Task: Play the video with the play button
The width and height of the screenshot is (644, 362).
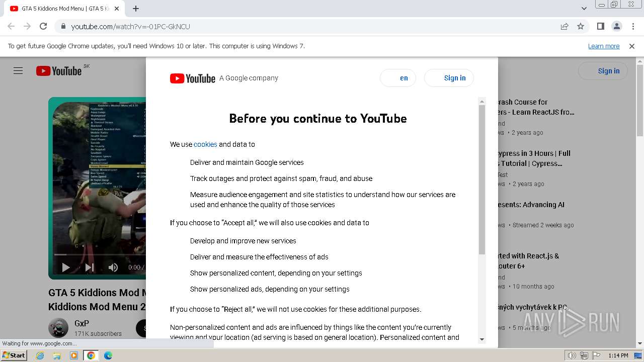Action: click(66, 267)
